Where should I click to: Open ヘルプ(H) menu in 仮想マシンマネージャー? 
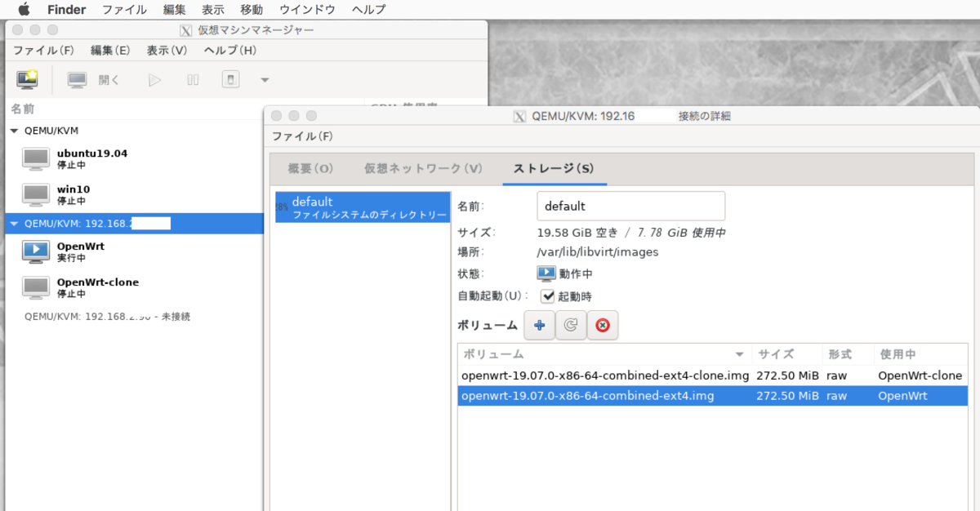click(x=229, y=51)
